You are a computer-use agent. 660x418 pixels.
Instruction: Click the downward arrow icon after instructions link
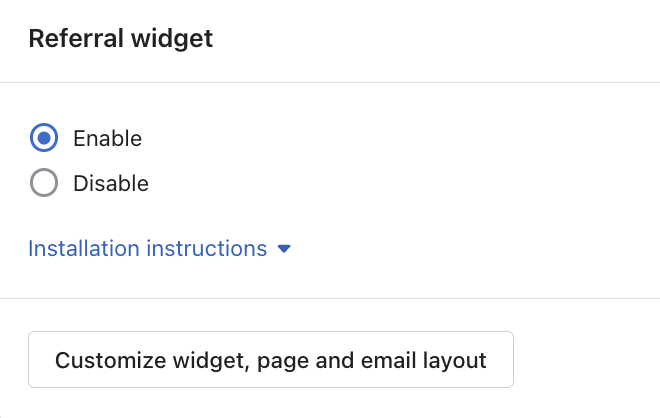click(x=284, y=249)
